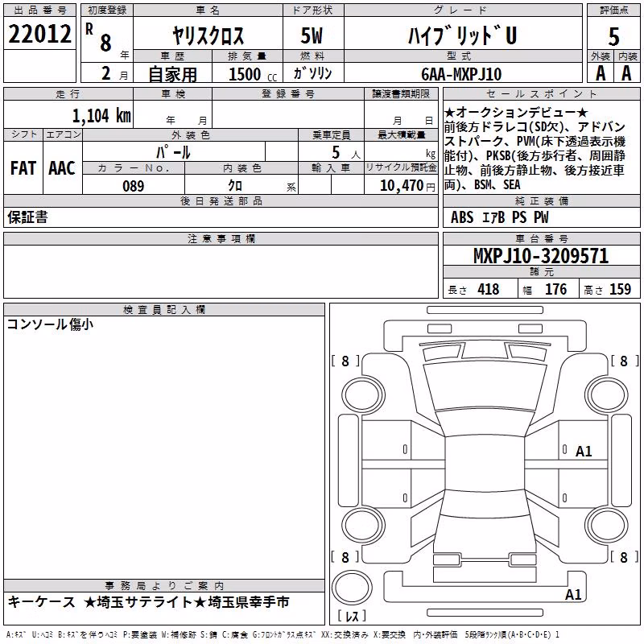Select the inspector note コンソール傷小
Screen dimensions: 644x644
(50, 324)
